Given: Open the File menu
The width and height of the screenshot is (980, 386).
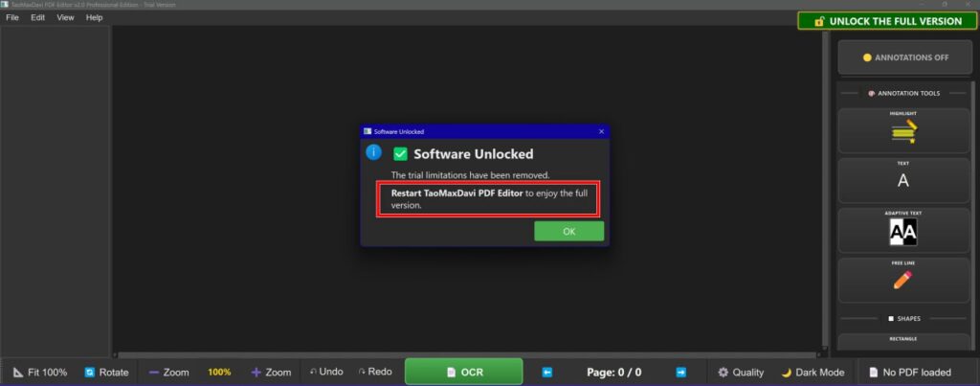Looking at the screenshot, I should [12, 17].
